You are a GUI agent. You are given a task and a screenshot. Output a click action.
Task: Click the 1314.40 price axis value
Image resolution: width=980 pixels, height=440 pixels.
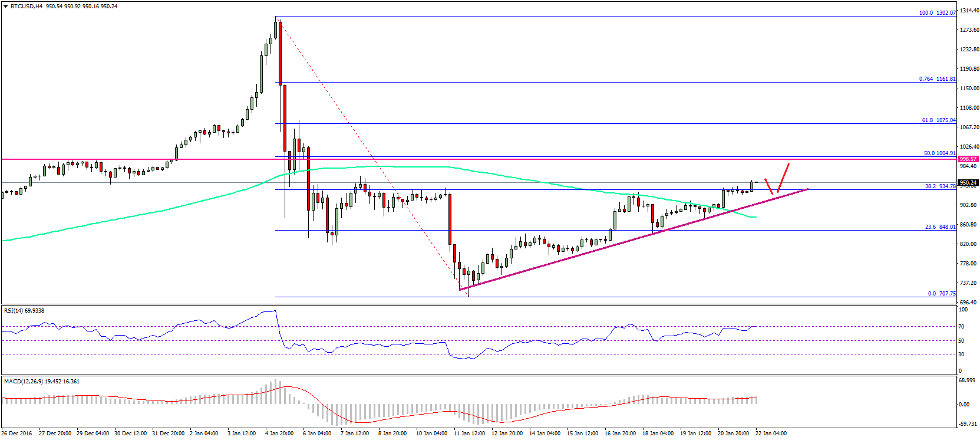click(x=969, y=11)
